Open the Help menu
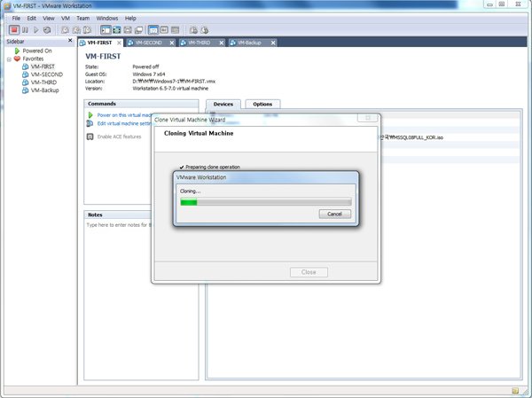Viewport: 532px width, 398px height. pos(130,19)
